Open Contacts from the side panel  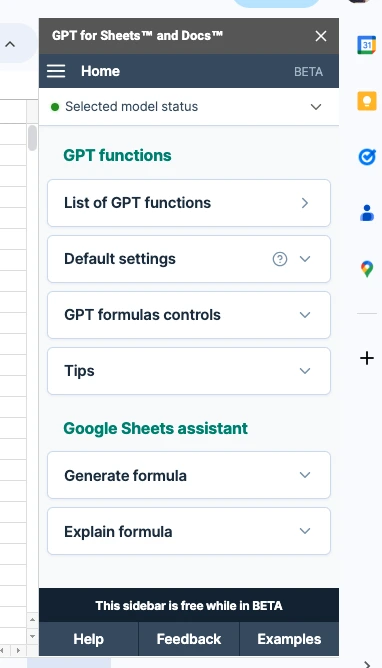tap(367, 213)
